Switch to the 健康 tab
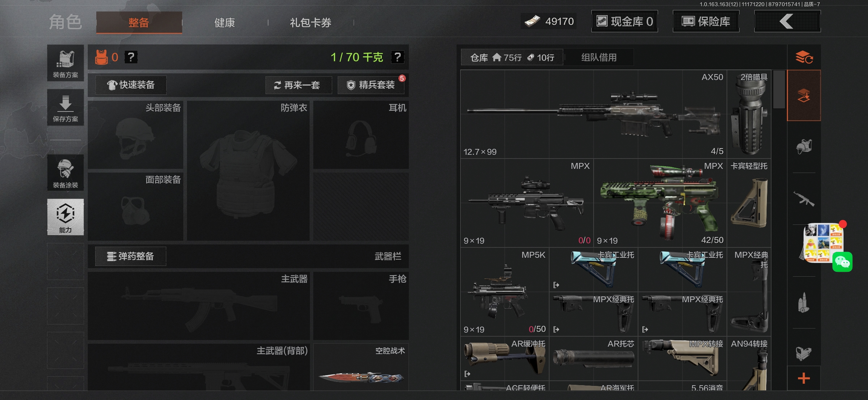868x400 pixels. point(224,23)
